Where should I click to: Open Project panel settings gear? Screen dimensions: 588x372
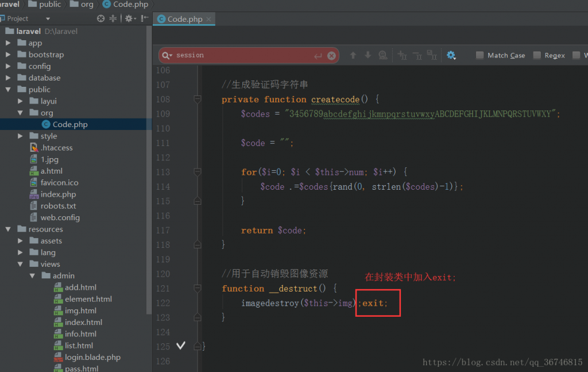[129, 18]
